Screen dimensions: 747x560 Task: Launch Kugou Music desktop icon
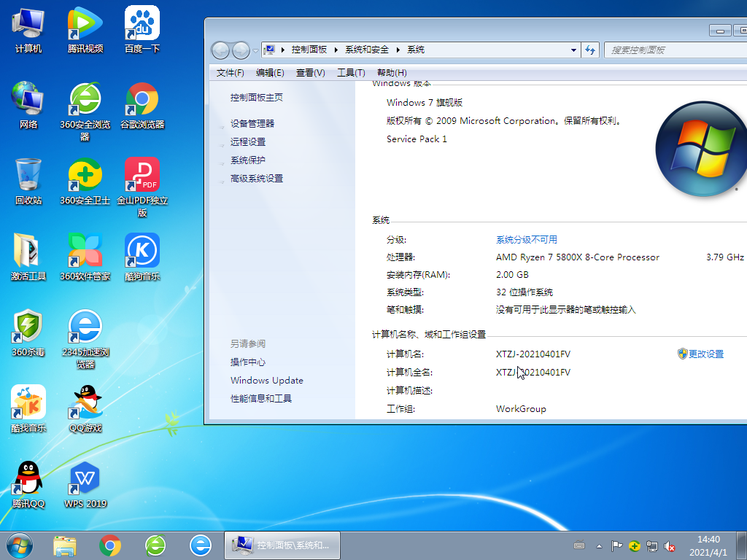(x=142, y=254)
